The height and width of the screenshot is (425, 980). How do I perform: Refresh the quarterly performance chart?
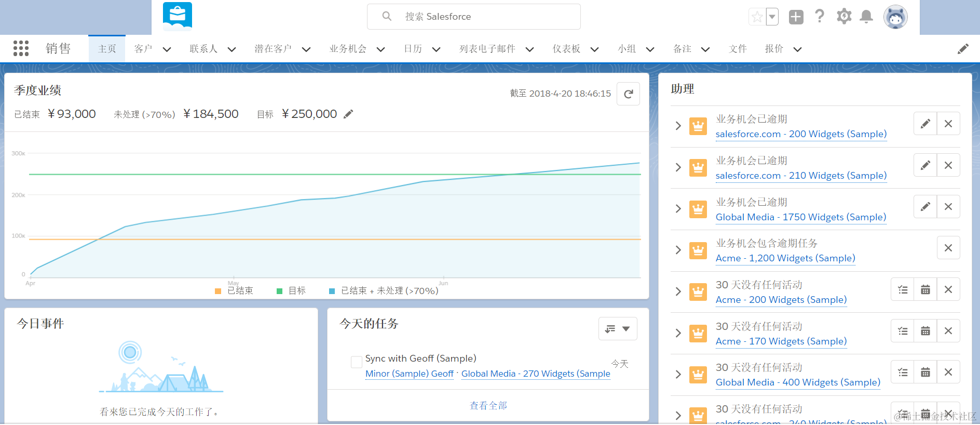coord(628,94)
